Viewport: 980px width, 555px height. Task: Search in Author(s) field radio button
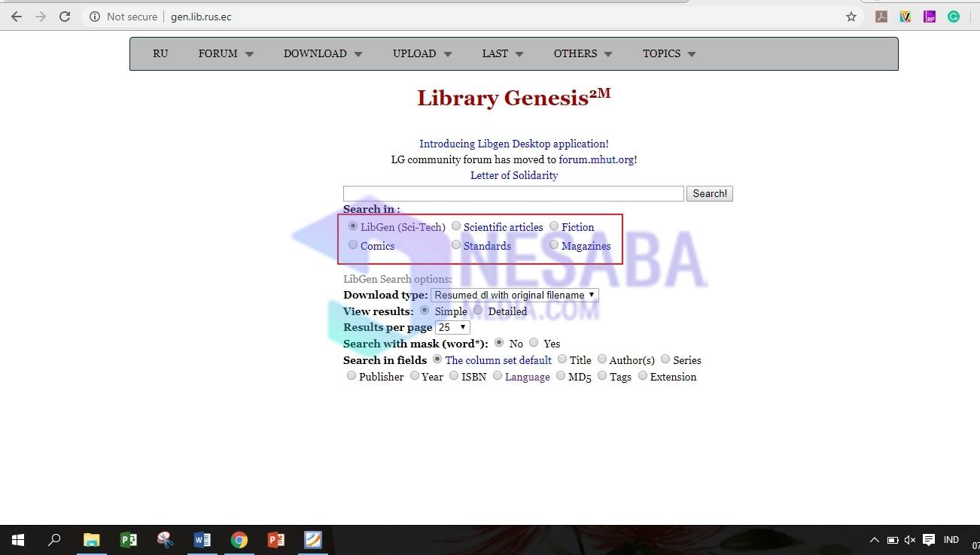tap(602, 359)
